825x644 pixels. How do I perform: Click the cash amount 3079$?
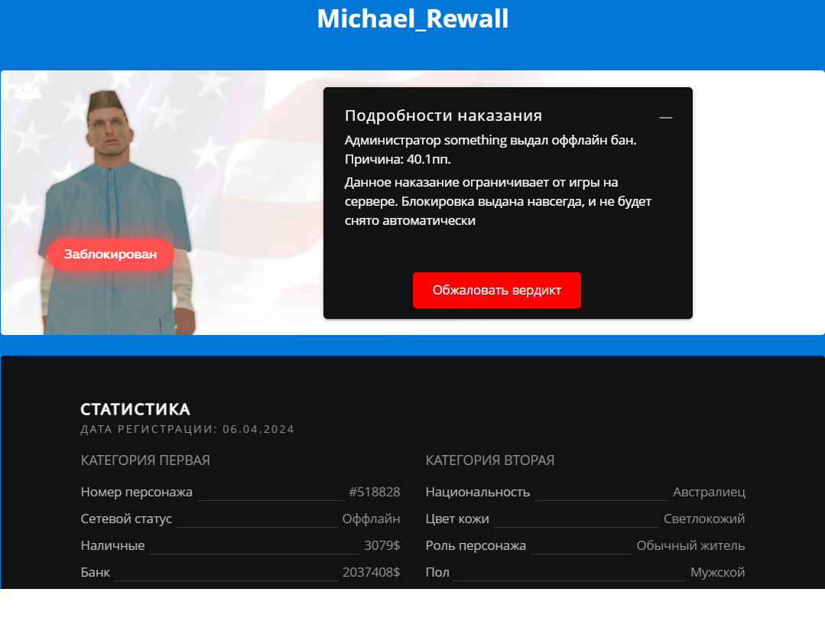[x=382, y=545]
